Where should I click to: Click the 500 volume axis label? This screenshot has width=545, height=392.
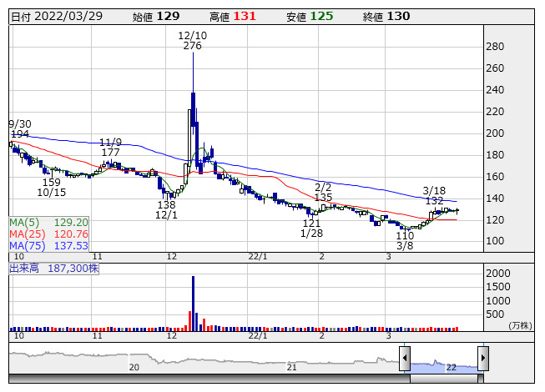coord(495,314)
